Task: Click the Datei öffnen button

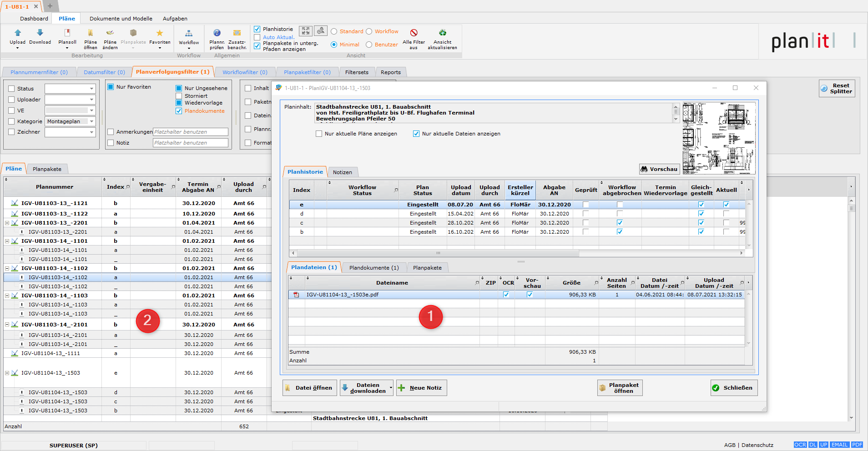Action: 309,388
